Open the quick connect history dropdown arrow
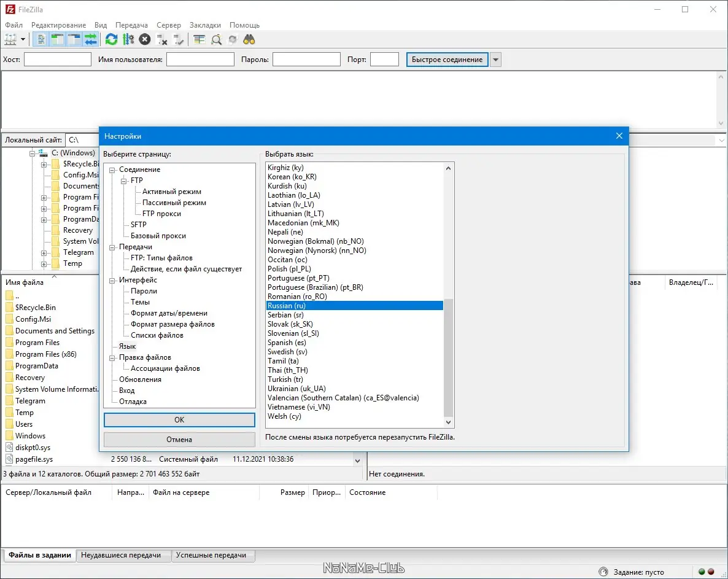Viewport: 728px width, 579px height. point(495,60)
